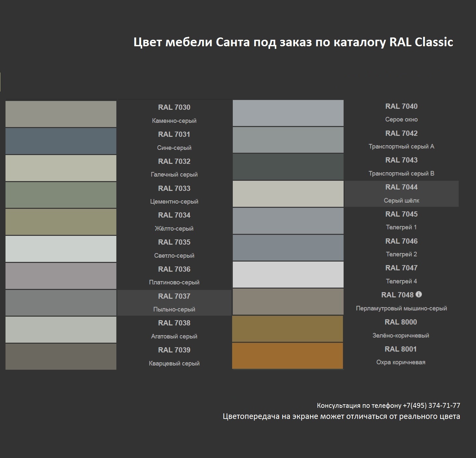Click the RAL 7043 code label
This screenshot has width=476, height=458.
tap(401, 160)
